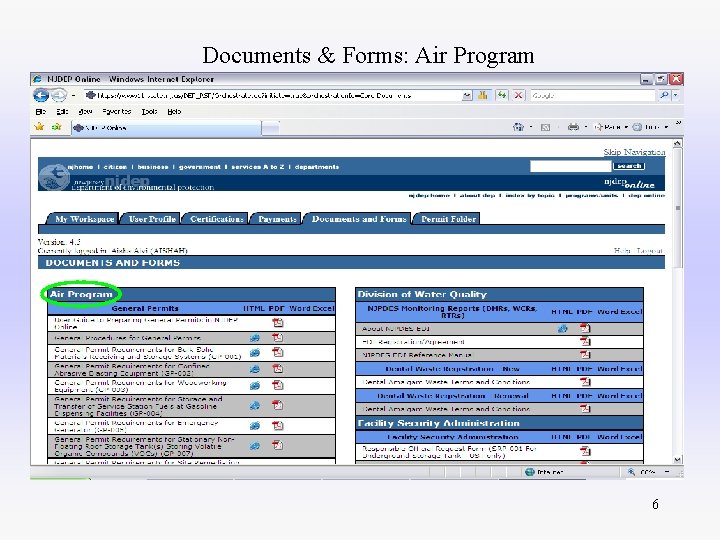This screenshot has height=540, width=720.
Task: Click the Add to Favorites star icon
Action: tap(56, 127)
